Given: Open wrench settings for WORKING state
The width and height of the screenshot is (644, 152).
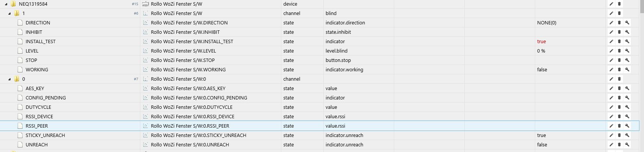Looking at the screenshot, I should point(627,69).
